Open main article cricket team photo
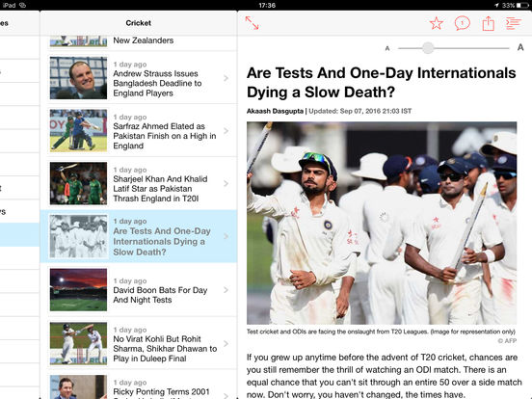This screenshot has width=532, height=399. 382,223
